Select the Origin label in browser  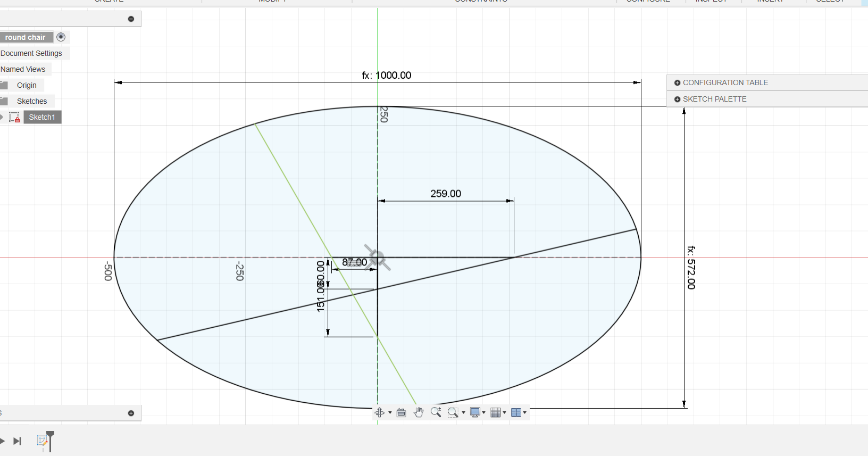click(x=27, y=85)
